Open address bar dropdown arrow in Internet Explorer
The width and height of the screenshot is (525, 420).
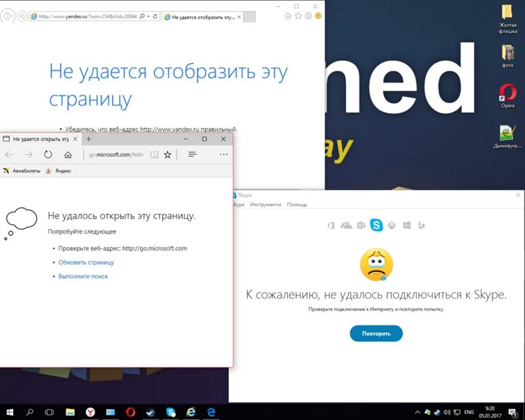[x=148, y=16]
